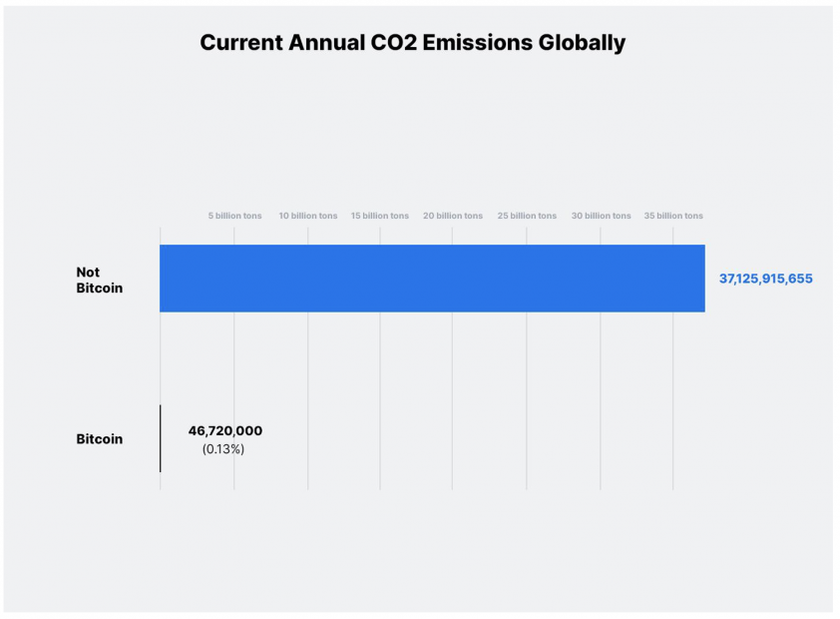Click the '25 billion tons' axis label
This screenshot has width=840, height=619.
pyautogui.click(x=527, y=216)
